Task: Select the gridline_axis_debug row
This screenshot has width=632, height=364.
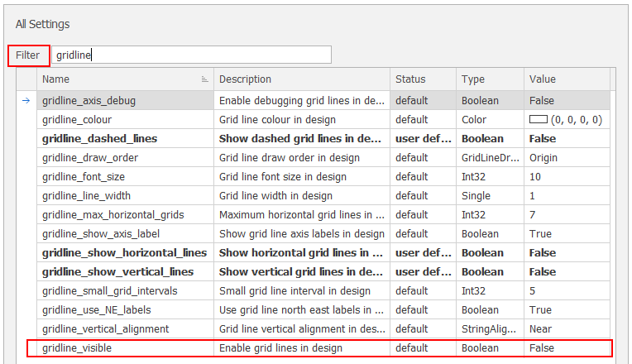Action: tap(124, 100)
